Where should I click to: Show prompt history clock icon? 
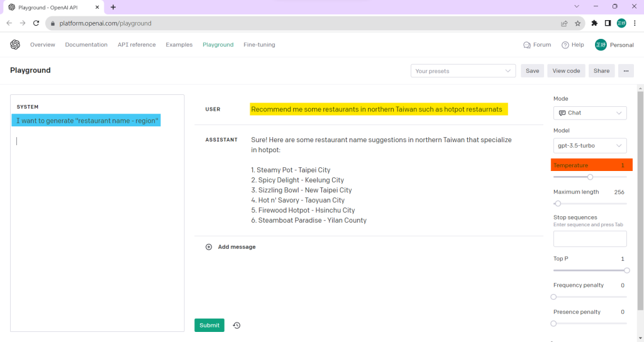tap(236, 325)
